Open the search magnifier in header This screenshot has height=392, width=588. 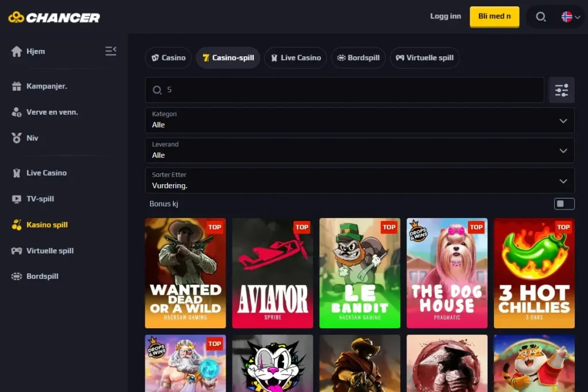540,17
